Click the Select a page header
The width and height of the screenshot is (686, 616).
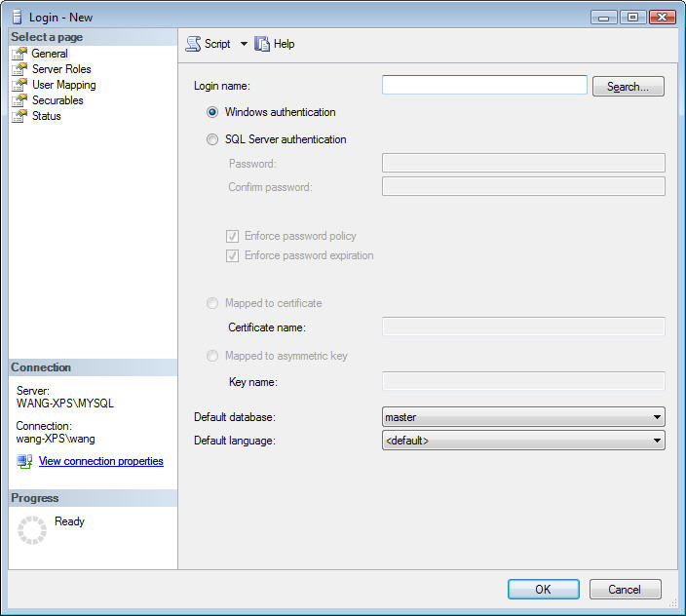[x=47, y=37]
